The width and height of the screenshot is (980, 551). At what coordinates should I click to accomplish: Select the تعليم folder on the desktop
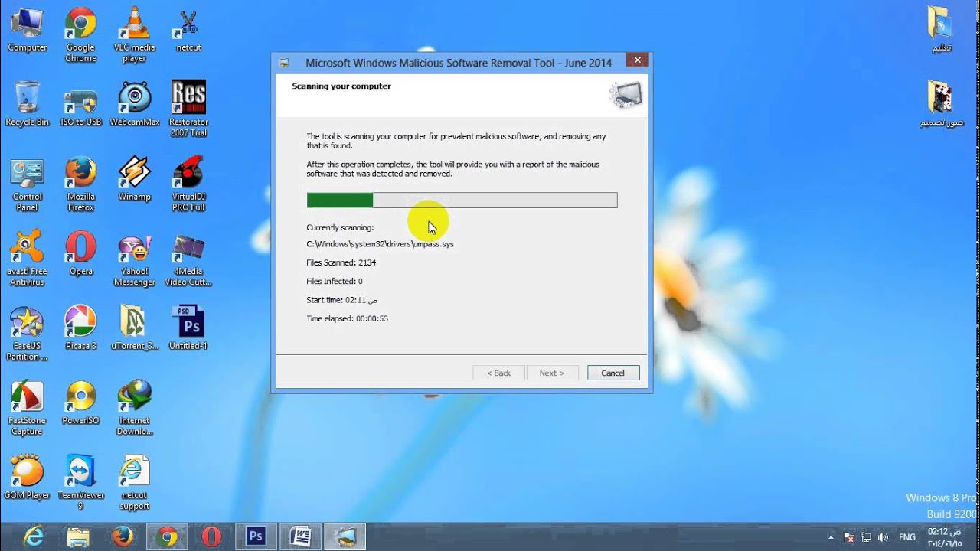(941, 31)
